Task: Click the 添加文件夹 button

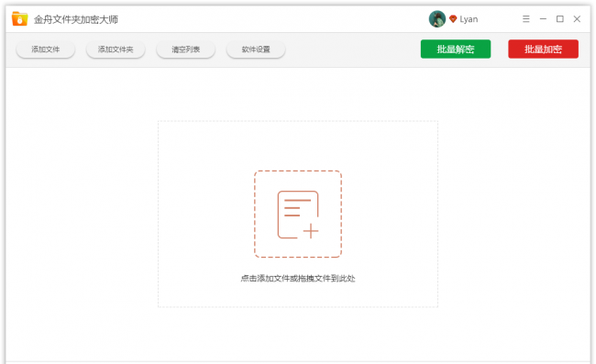Action: [x=116, y=50]
